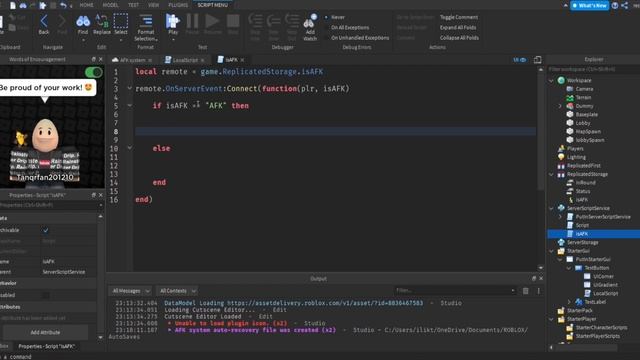Click the Explorer filter workspace field

pyautogui.click(x=593, y=69)
